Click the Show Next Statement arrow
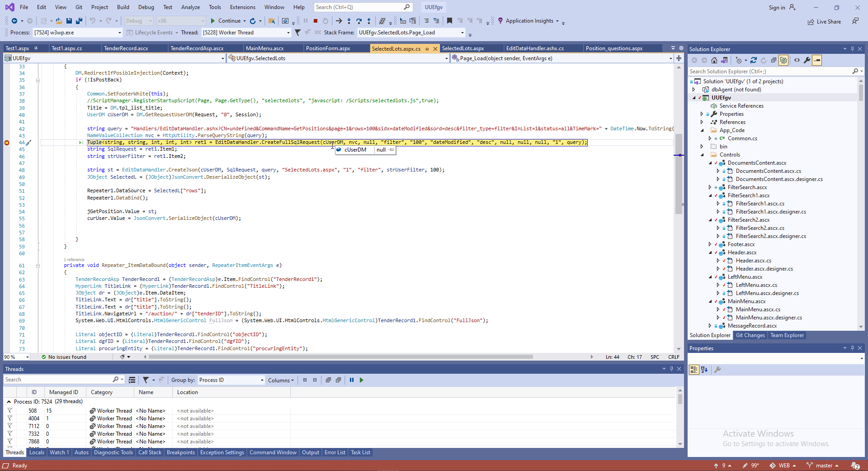The height and width of the screenshot is (471, 868). (339, 21)
